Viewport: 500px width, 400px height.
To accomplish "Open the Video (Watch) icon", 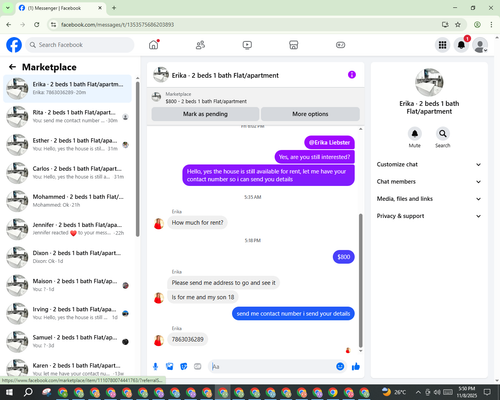I will (x=247, y=45).
